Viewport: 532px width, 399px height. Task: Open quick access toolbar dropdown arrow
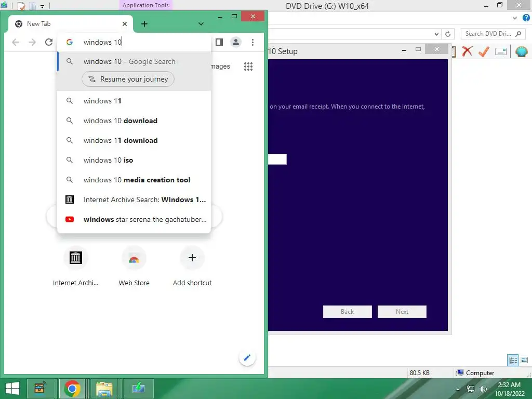(42, 6)
